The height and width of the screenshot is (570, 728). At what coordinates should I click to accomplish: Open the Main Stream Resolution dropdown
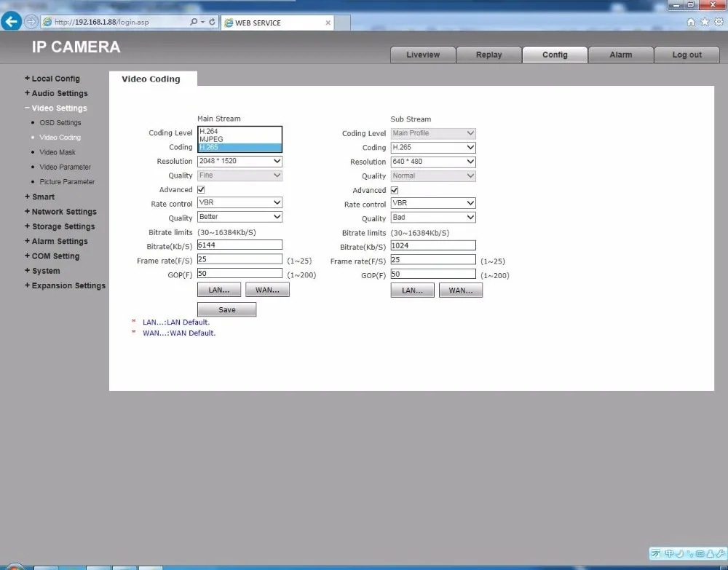(x=240, y=161)
